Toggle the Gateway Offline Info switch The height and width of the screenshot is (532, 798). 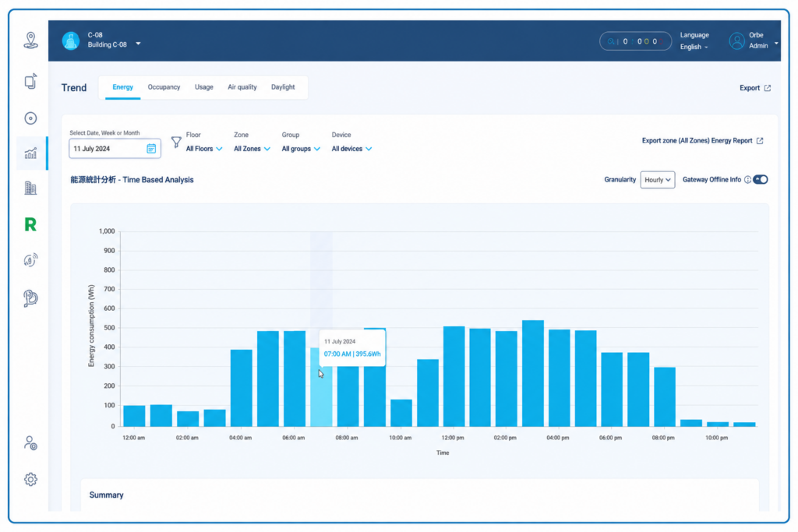761,179
